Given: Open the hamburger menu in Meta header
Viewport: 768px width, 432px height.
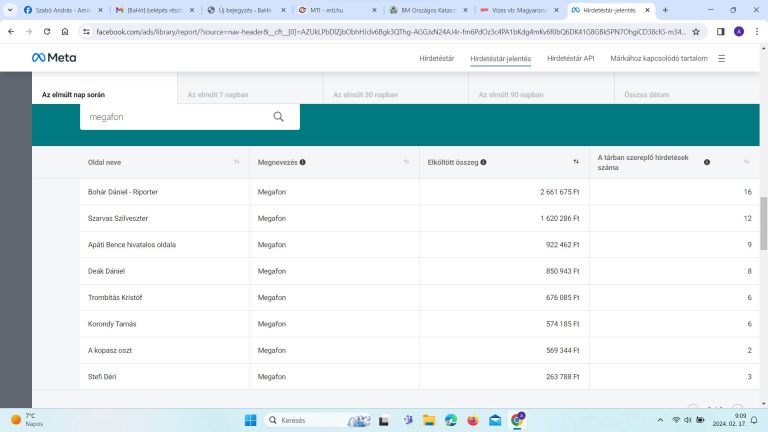Looking at the screenshot, I should 721,58.
